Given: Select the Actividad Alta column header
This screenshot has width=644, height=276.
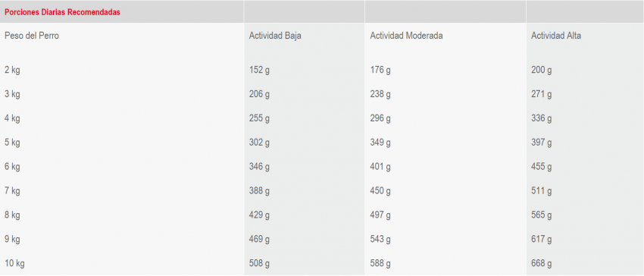Looking at the screenshot, I should point(556,36).
